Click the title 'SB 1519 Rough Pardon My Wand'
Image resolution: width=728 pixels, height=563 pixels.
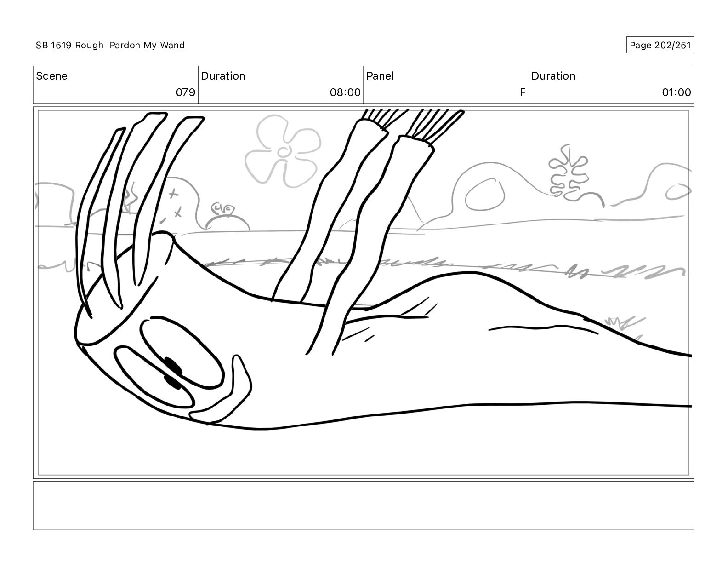tap(110, 45)
